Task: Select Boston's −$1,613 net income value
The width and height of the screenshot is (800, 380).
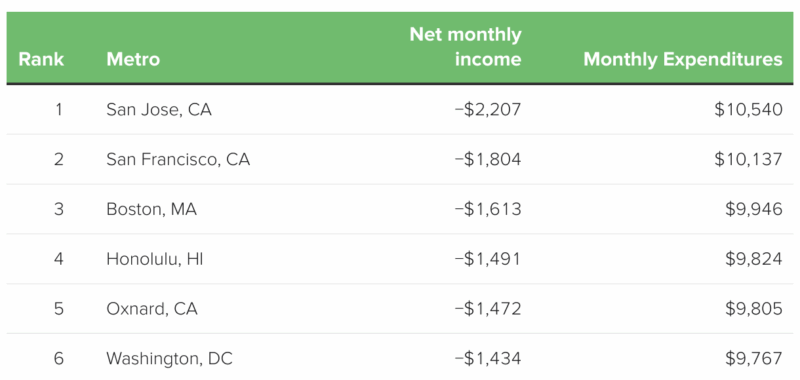Action: click(x=488, y=209)
